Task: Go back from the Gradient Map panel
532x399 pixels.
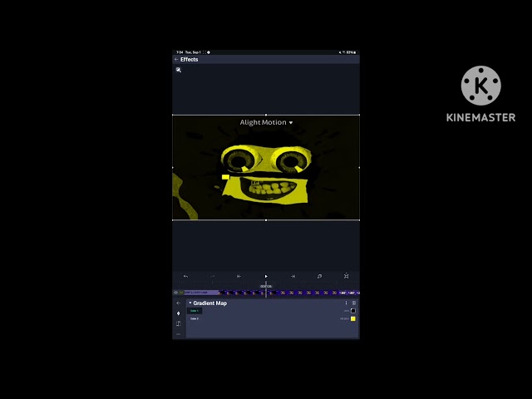Action: [x=179, y=303]
